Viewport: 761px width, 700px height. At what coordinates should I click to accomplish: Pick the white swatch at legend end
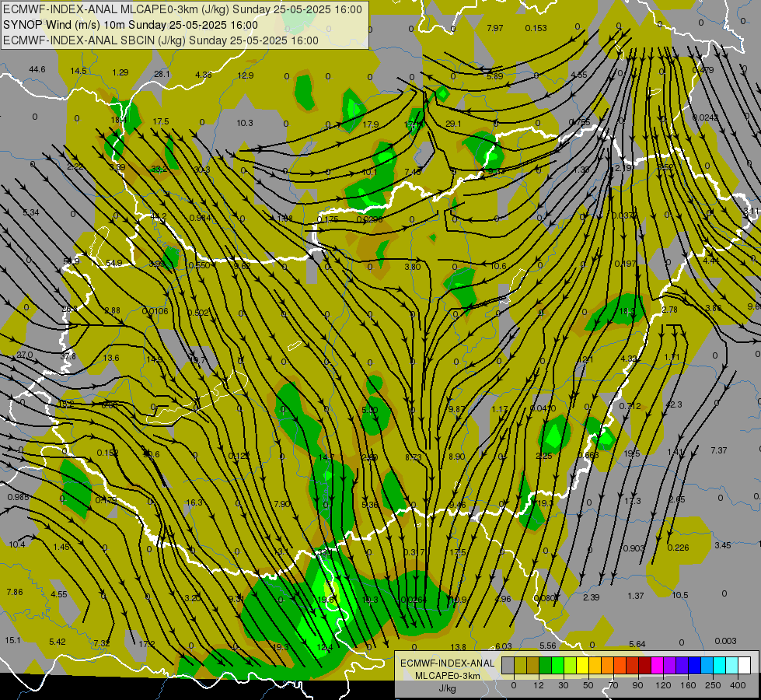[745, 665]
